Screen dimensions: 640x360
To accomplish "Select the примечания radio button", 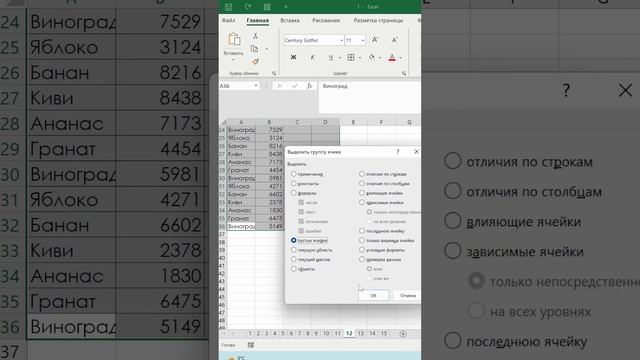I will [293, 174].
